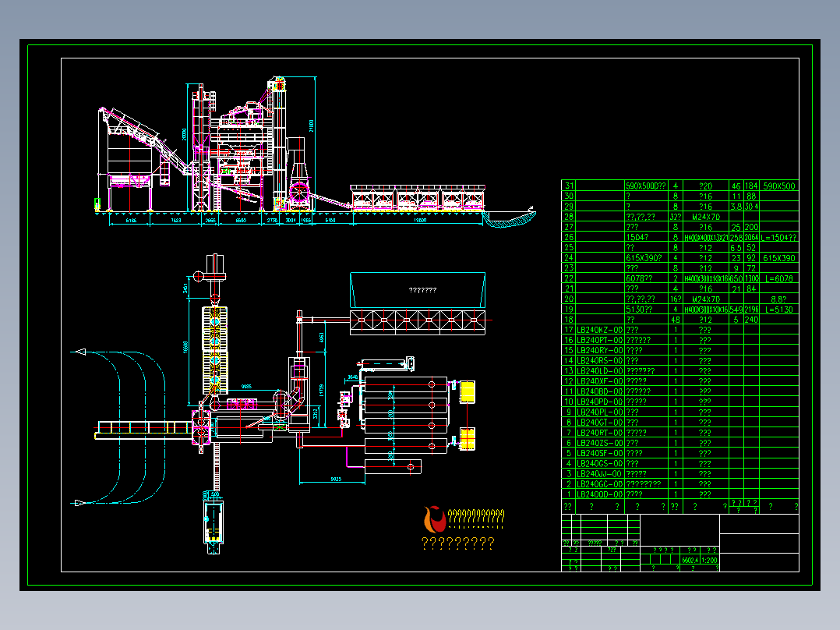The width and height of the screenshot is (840, 630).
Task: Select the vertical 21000 height dimension
Action: (311, 126)
